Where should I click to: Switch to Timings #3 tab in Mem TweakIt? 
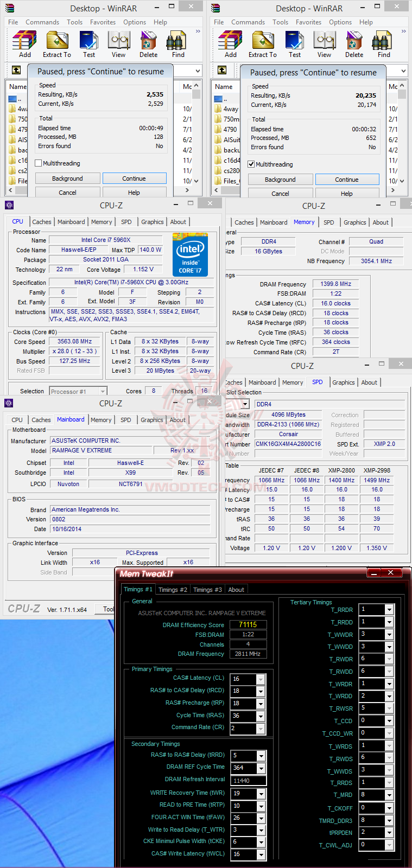click(207, 590)
